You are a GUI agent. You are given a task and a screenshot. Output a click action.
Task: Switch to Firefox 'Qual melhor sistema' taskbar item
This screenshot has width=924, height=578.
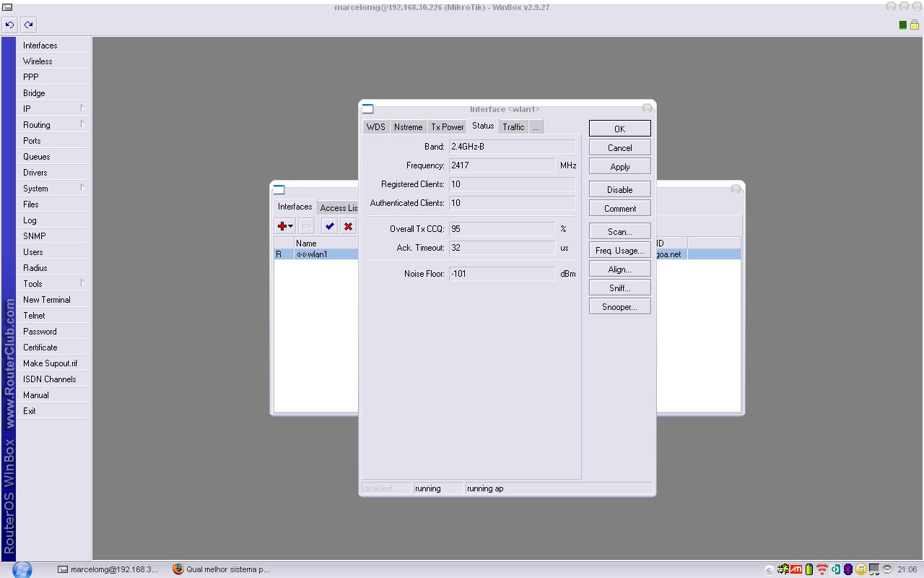tap(222, 569)
